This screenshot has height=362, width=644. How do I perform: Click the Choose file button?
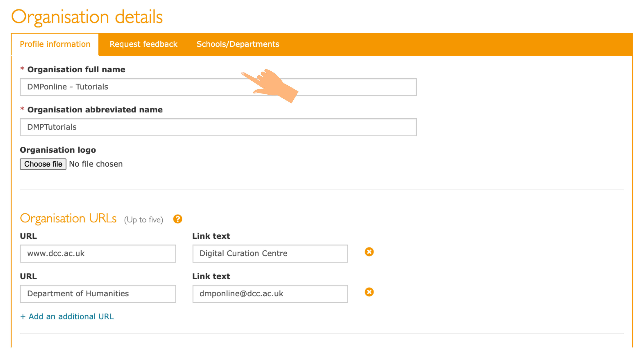(43, 164)
